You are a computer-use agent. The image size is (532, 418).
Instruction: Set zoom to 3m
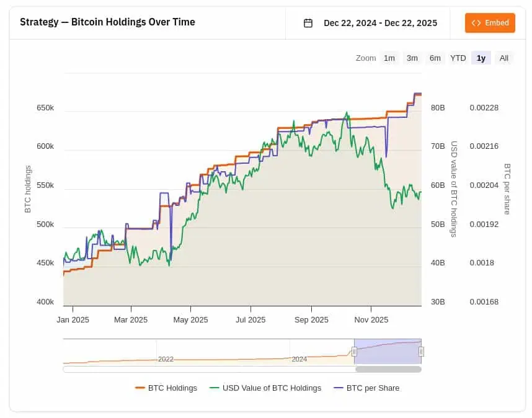[412, 58]
